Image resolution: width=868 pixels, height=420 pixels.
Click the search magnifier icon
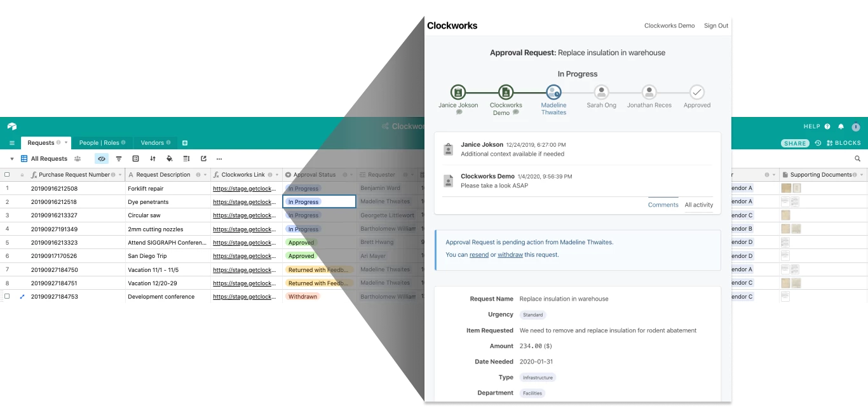[857, 159]
